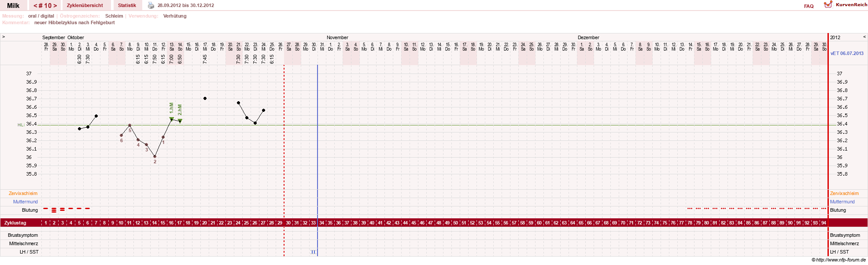
Task: Click the left 'Brustsymptom' row label
Action: click(23, 235)
